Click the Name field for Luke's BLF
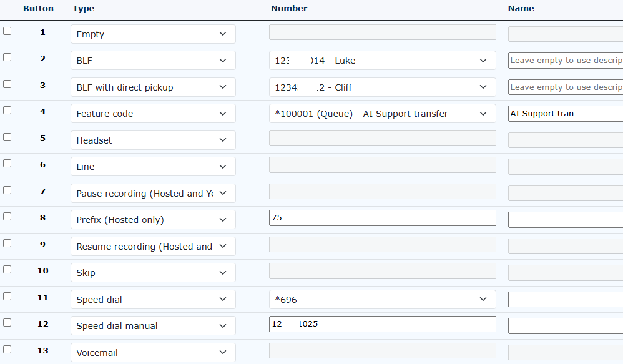 point(565,61)
